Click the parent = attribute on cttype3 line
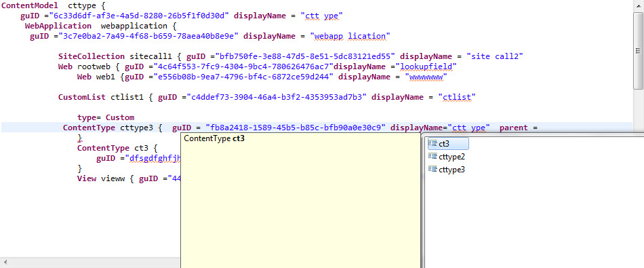The image size is (644, 268). pos(519,128)
